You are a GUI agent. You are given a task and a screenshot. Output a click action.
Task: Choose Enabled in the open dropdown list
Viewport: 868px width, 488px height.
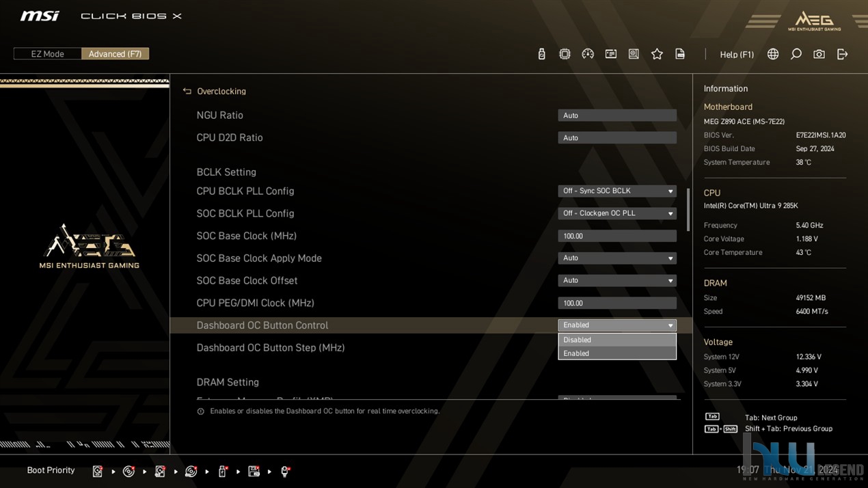tap(617, 353)
